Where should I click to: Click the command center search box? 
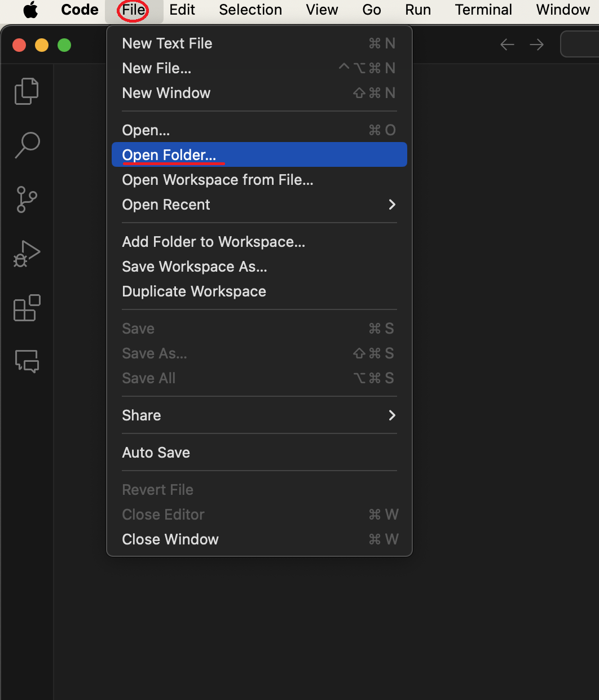[x=580, y=45]
